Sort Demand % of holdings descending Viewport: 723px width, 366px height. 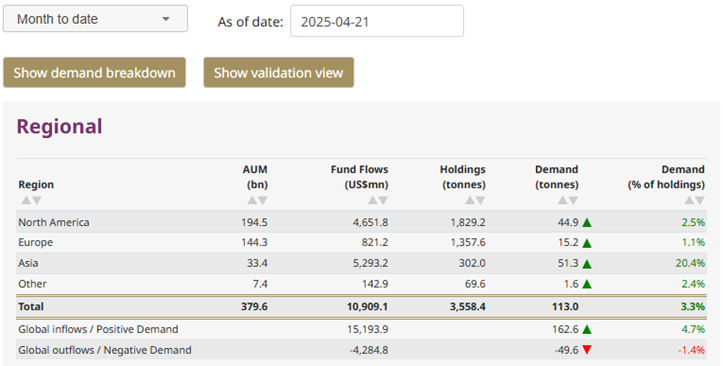[x=700, y=201]
